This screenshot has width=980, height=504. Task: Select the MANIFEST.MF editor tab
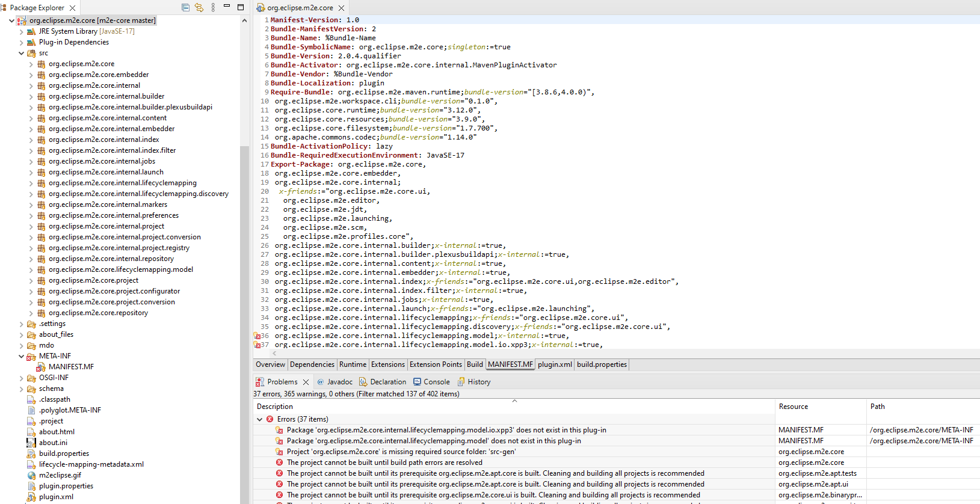(510, 364)
